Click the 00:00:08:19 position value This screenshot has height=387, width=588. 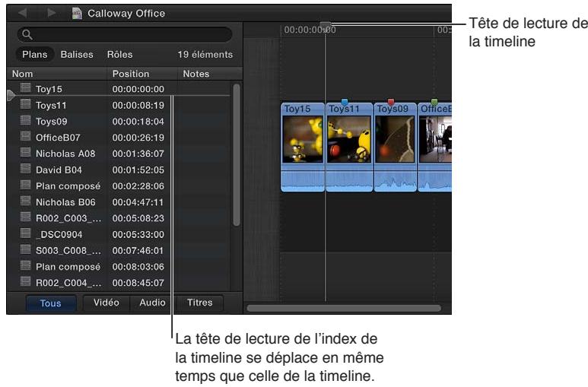[138, 106]
